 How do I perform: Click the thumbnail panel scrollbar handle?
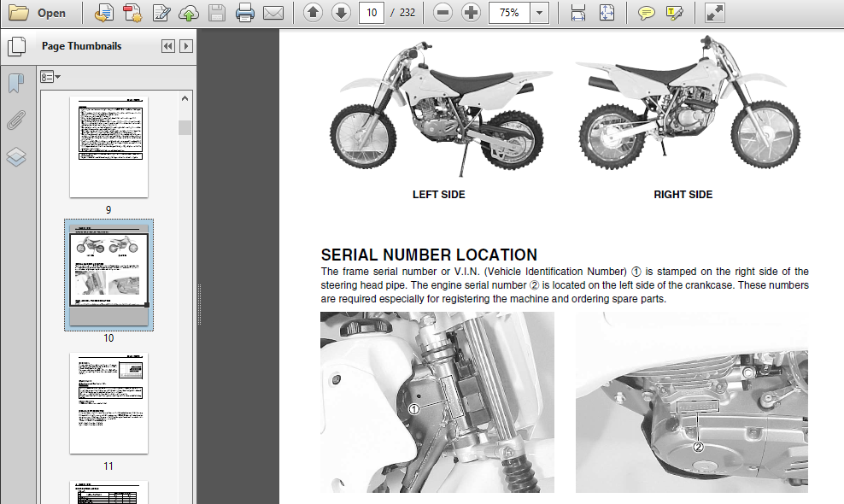185,127
